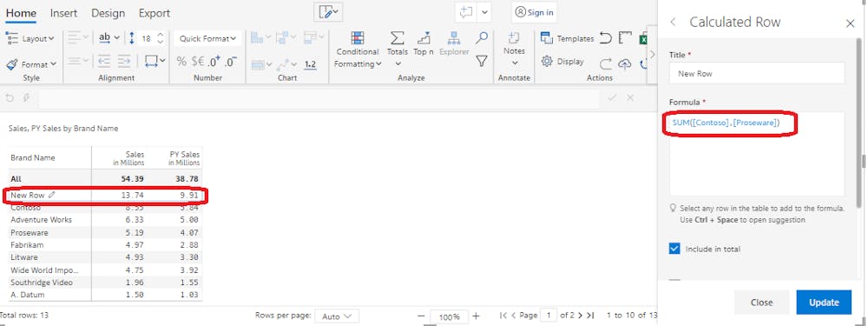Click the currency $€ format icon
Viewport: 868px width, 326px height.
point(198,62)
